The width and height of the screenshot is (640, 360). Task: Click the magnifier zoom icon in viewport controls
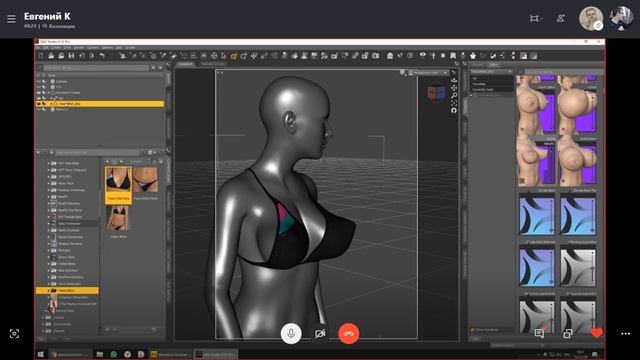point(454,95)
